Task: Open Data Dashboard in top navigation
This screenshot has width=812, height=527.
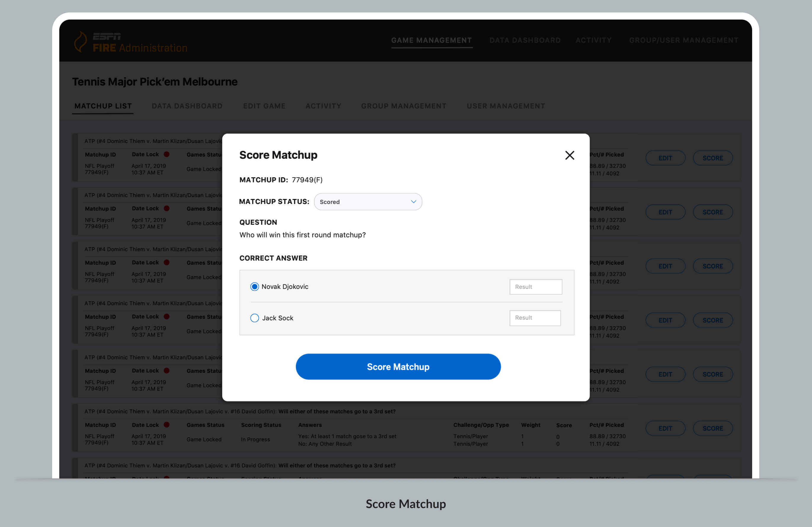Action: click(x=525, y=40)
